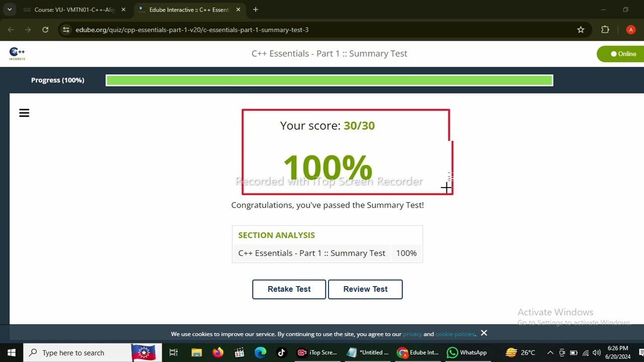The width and height of the screenshot is (644, 362).
Task: Close the Course VU-VMTN01 tab
Action: 123,10
